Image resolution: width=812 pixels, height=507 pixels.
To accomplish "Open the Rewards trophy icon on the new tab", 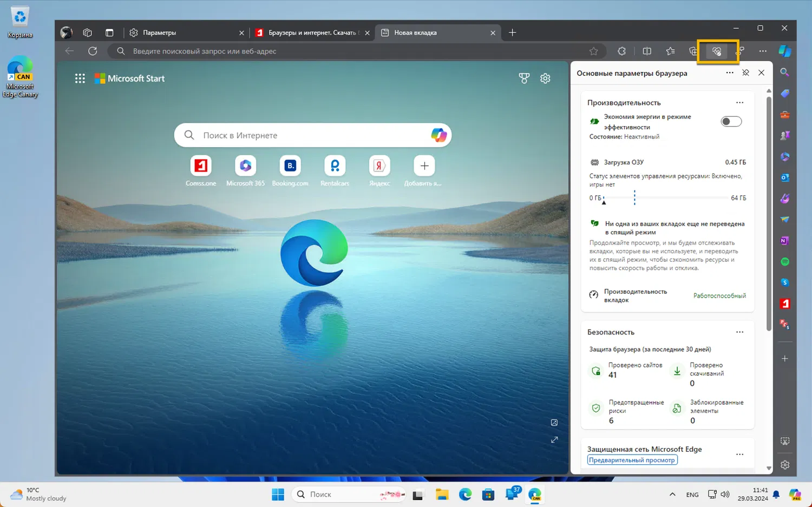I will pos(524,78).
